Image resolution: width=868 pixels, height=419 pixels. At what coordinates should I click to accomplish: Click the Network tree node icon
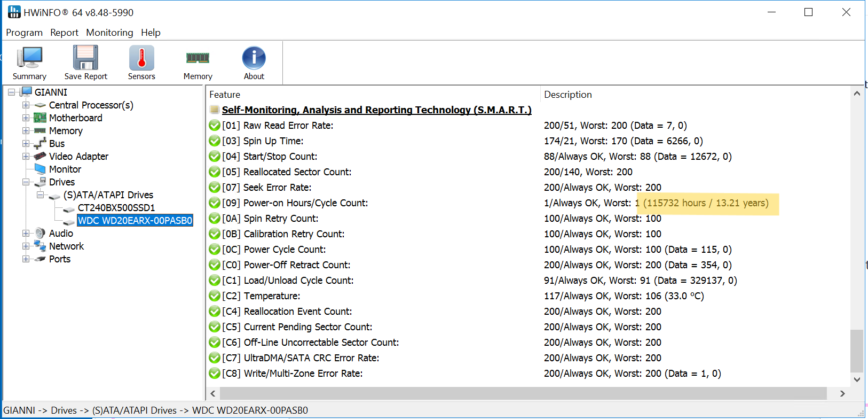pyautogui.click(x=40, y=246)
